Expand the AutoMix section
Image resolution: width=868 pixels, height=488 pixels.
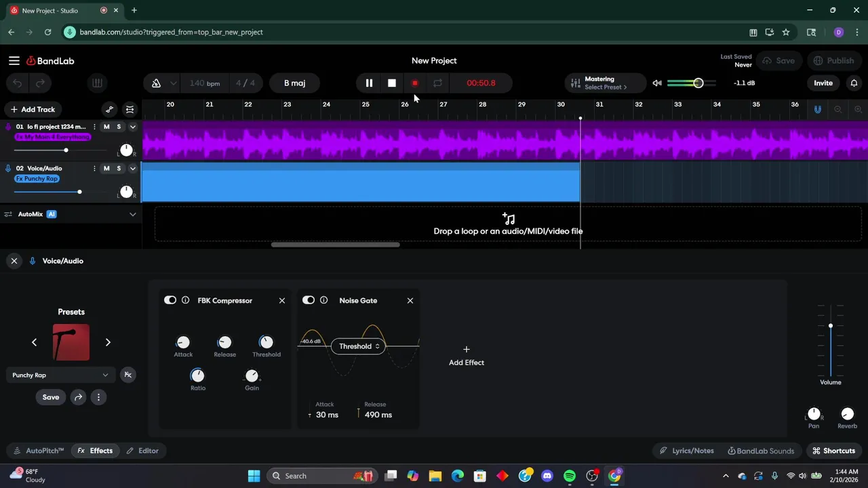tap(133, 214)
